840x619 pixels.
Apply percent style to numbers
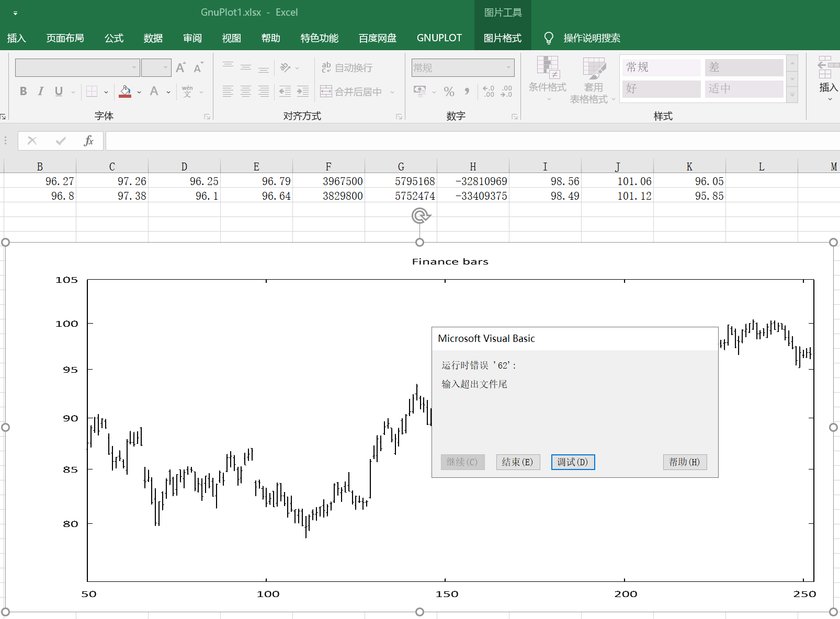pyautogui.click(x=448, y=91)
